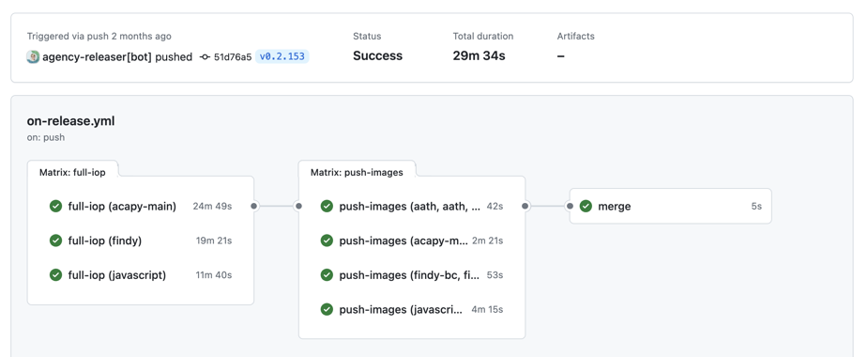Viewport: 868px width, 357px height.
Task: Click the merge job success checkmark
Action: [586, 207]
